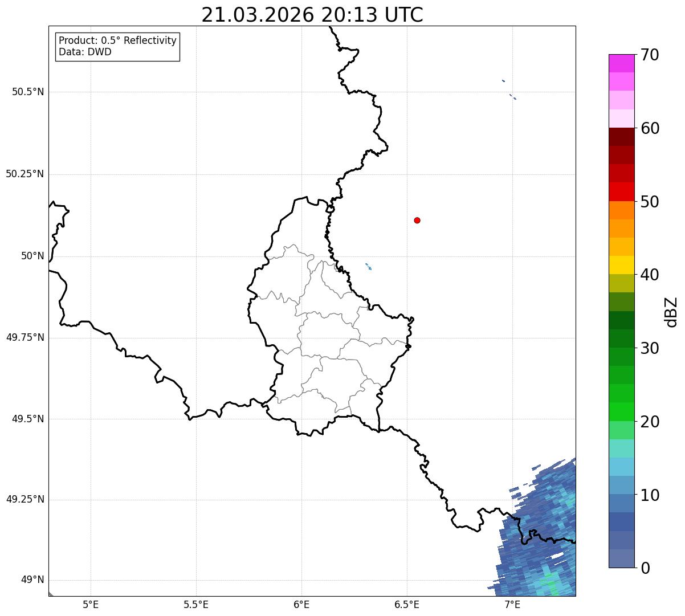Click the 30 colorbar tick label
The height and width of the screenshot is (616, 685).
650,348
